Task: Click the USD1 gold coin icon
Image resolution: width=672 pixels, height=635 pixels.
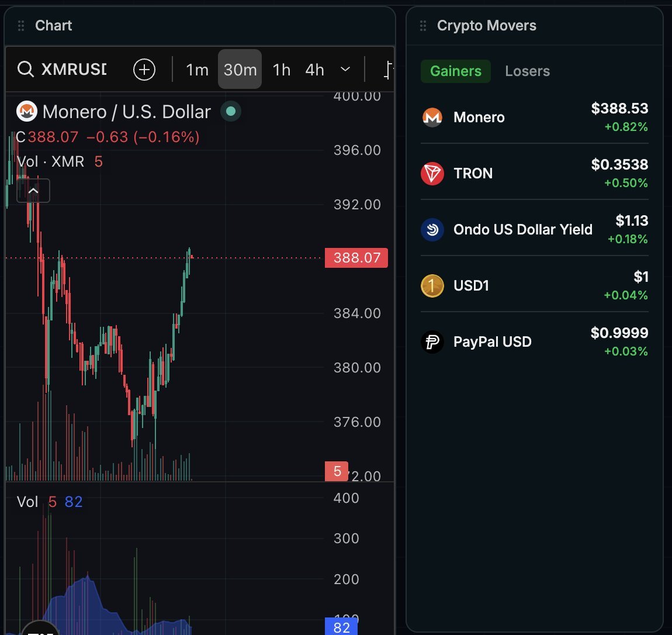Action: tap(432, 286)
